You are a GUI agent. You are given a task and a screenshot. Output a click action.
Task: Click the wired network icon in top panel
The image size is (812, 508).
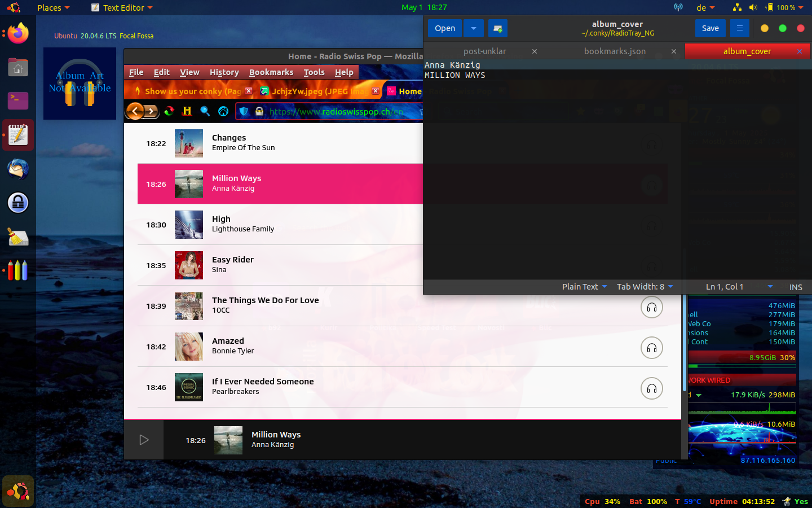click(x=736, y=8)
